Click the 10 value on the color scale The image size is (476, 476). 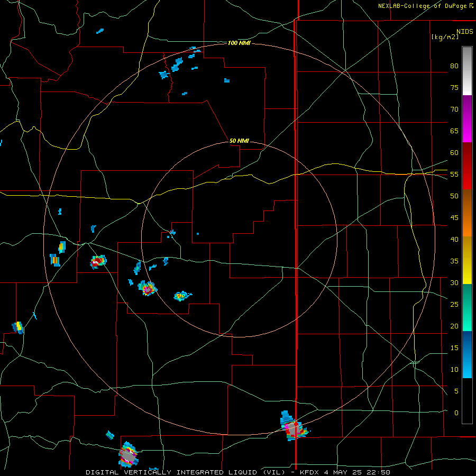point(454,370)
